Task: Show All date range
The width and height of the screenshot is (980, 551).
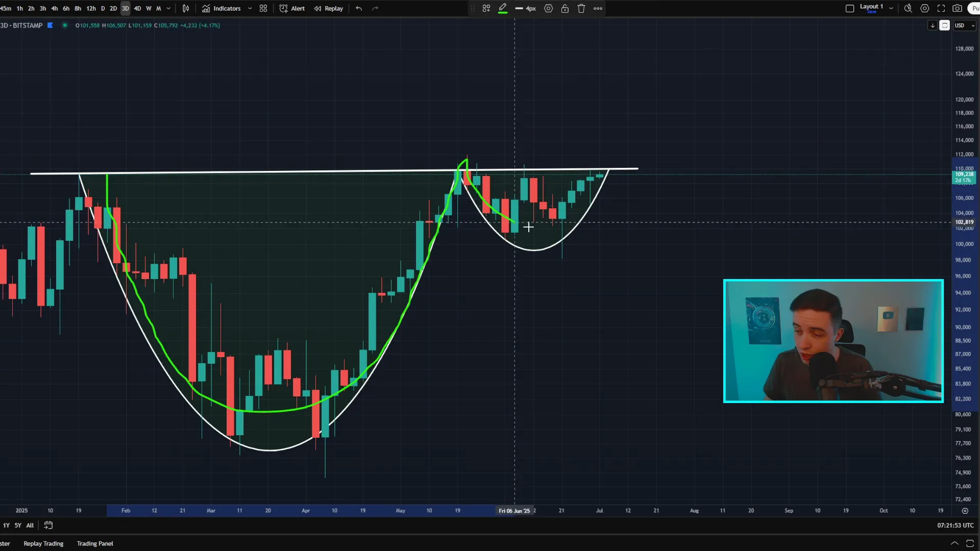Action: [x=30, y=525]
